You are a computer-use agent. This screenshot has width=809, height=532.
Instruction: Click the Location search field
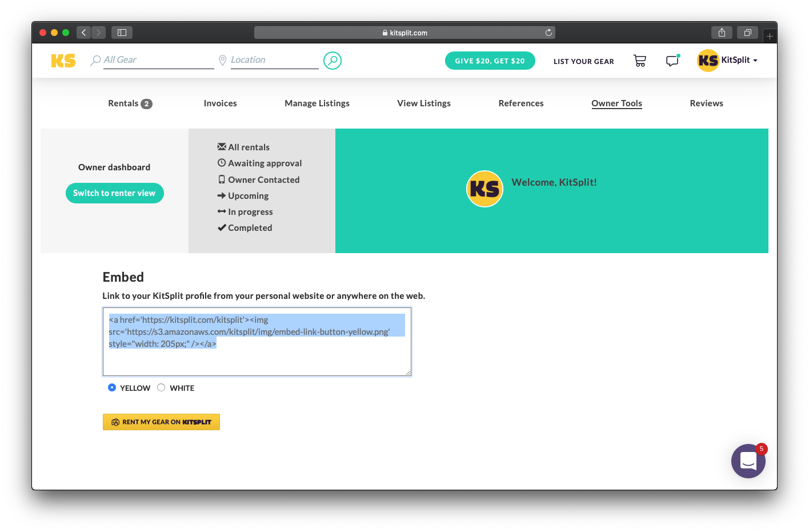274,60
